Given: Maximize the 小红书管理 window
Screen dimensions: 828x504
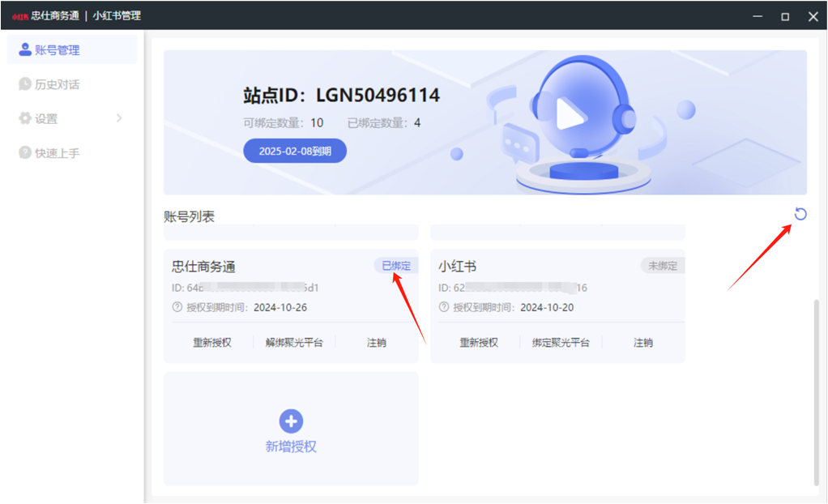Looking at the screenshot, I should point(785,16).
